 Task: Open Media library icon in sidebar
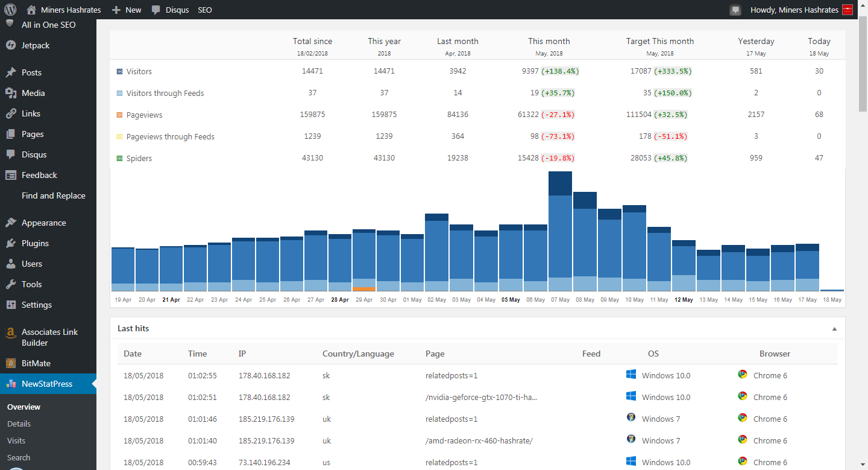pos(10,93)
